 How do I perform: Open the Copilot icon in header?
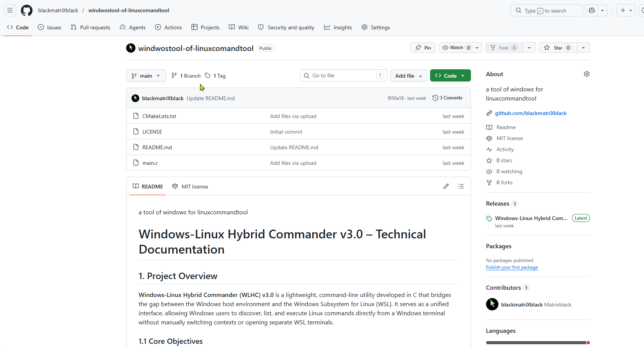[x=592, y=10]
